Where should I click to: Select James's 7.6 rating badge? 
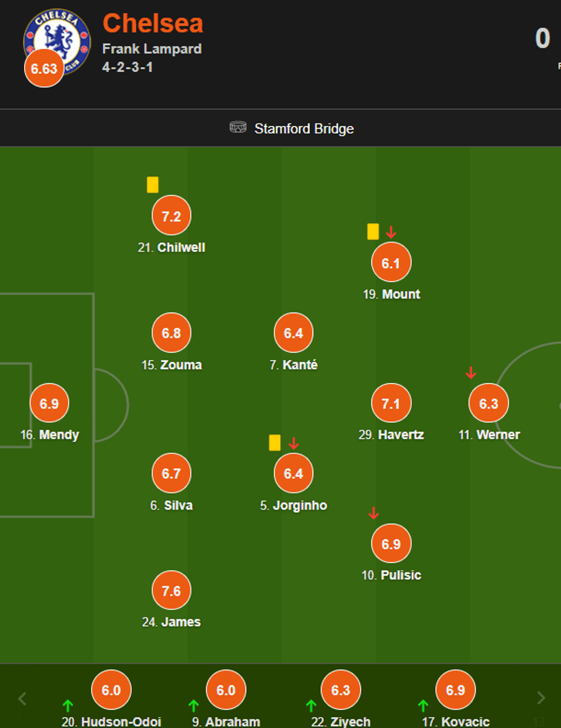[171, 591]
